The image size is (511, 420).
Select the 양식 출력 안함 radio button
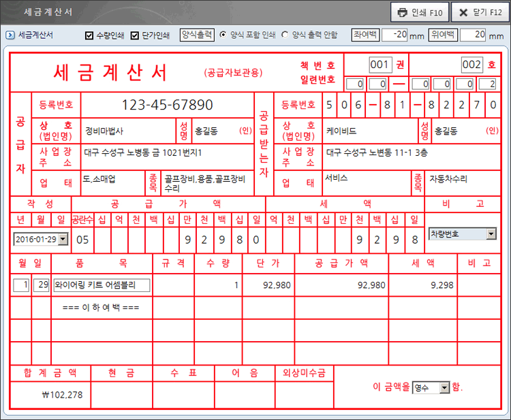click(x=285, y=35)
